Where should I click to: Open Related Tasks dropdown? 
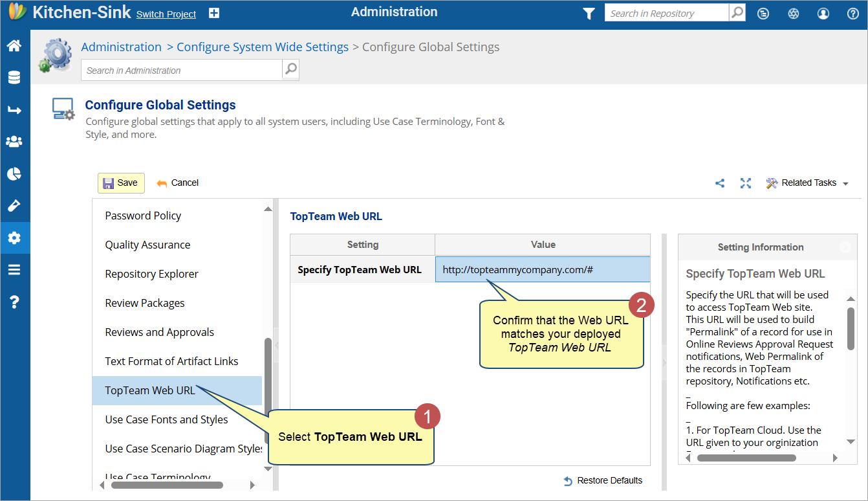coord(807,183)
